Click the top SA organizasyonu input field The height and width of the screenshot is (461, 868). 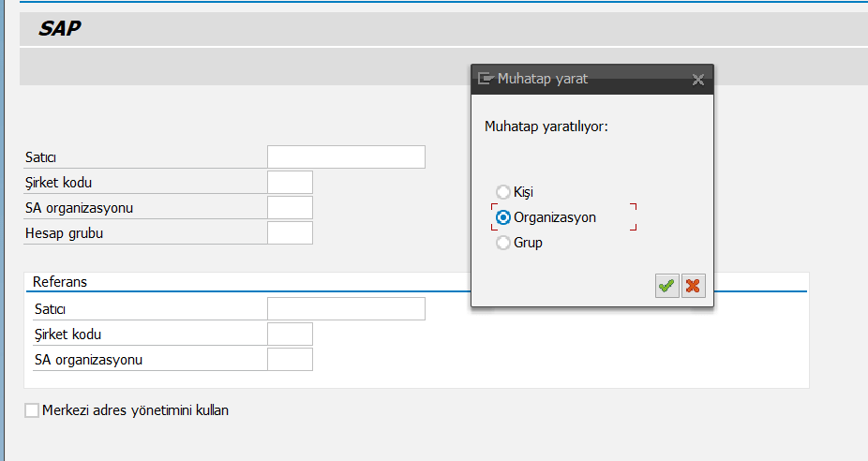(x=290, y=207)
